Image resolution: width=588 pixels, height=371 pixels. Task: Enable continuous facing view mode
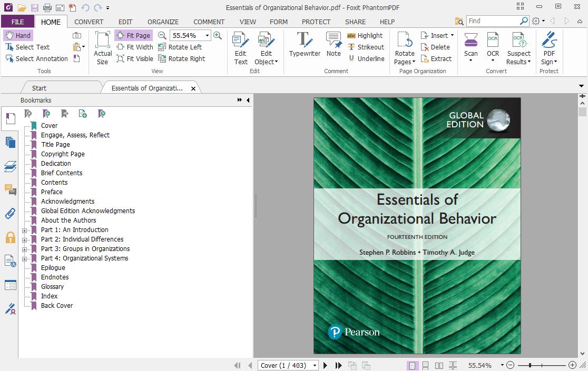pos(453,365)
